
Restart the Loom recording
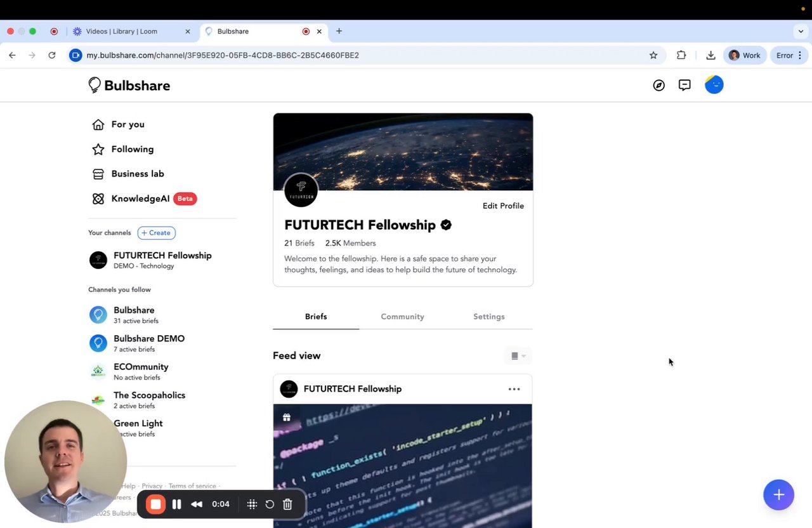[x=270, y=505]
